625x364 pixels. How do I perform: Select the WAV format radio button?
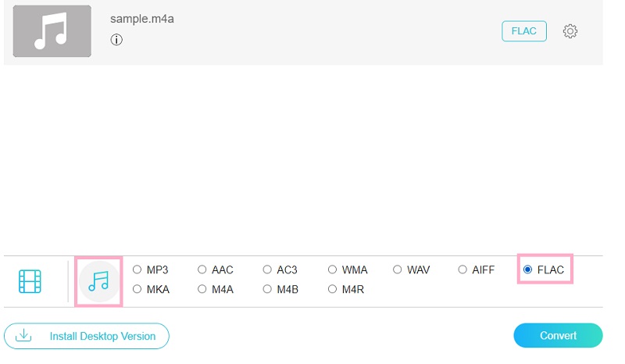(398, 269)
